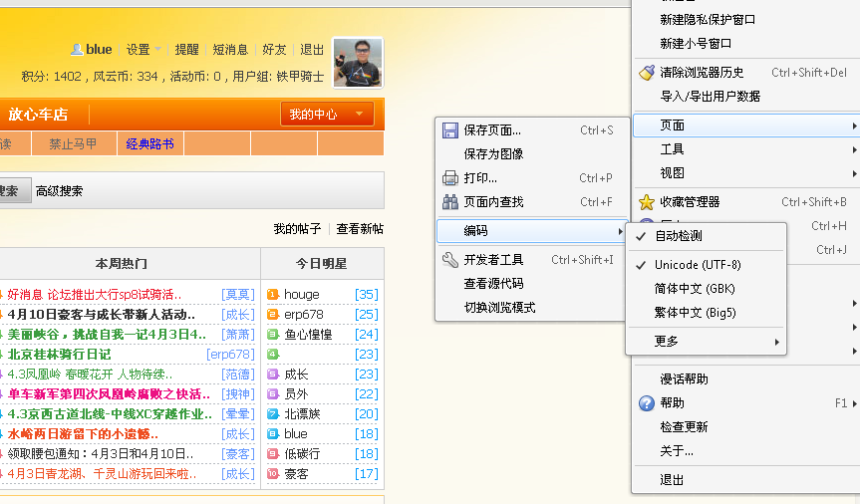Click the [35] count for houge

pyautogui.click(x=367, y=295)
